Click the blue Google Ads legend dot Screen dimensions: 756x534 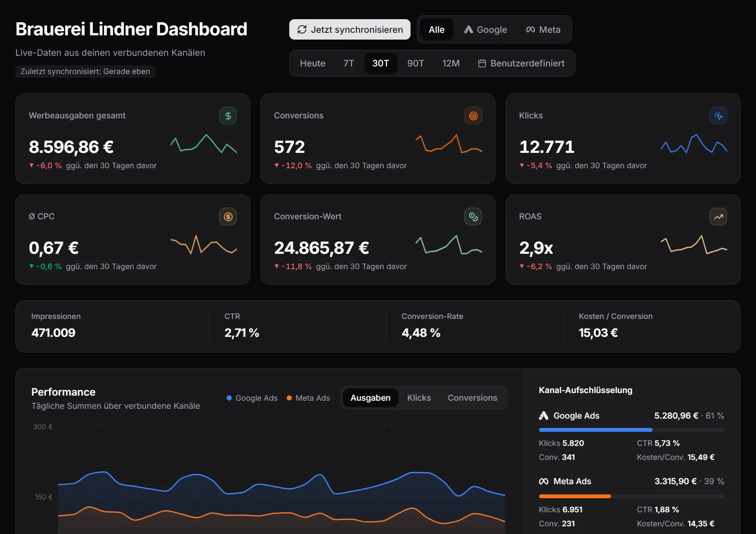[229, 398]
